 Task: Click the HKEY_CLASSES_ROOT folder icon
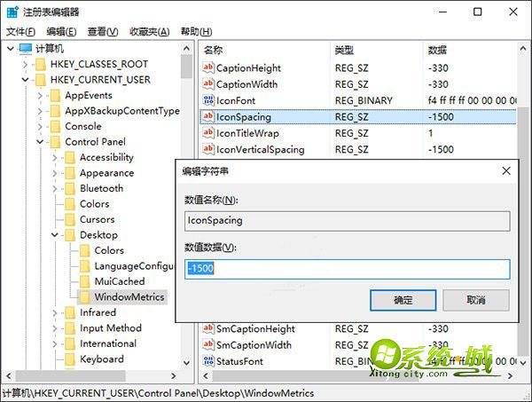(x=41, y=64)
